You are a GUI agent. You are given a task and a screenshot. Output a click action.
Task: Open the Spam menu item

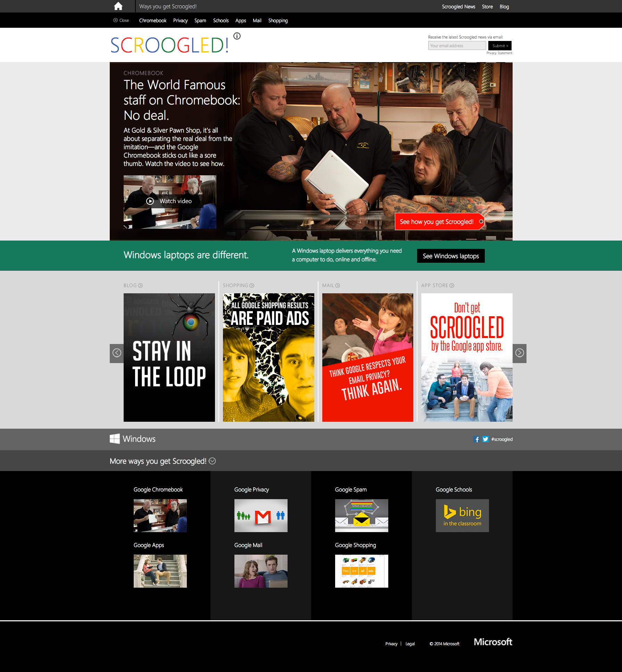coord(200,20)
